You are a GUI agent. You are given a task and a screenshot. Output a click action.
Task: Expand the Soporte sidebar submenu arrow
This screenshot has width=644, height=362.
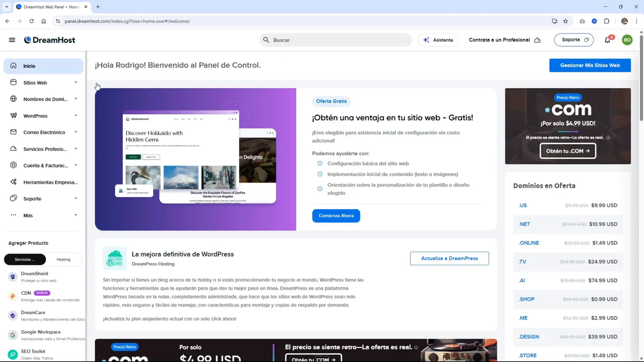(76, 198)
